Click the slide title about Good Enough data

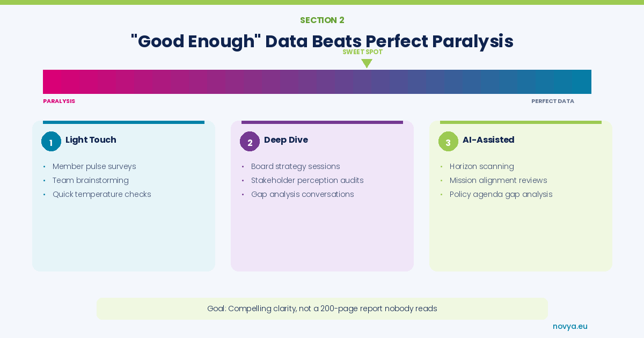coord(322,41)
